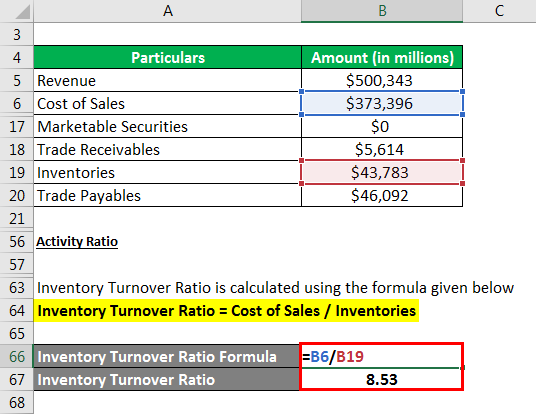The image size is (536, 414).
Task: Select column A header
Action: (x=168, y=11)
